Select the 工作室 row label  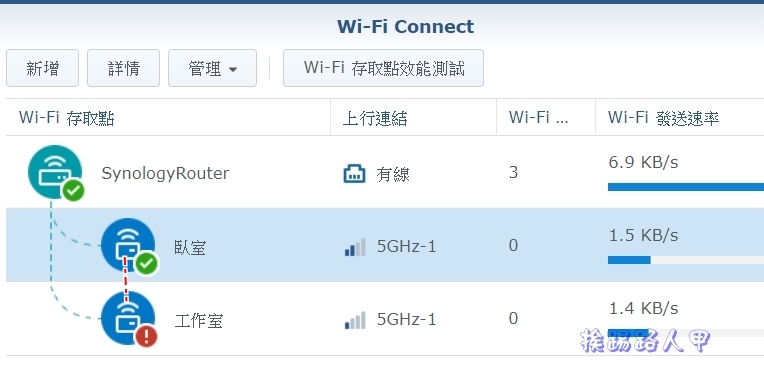[198, 321]
